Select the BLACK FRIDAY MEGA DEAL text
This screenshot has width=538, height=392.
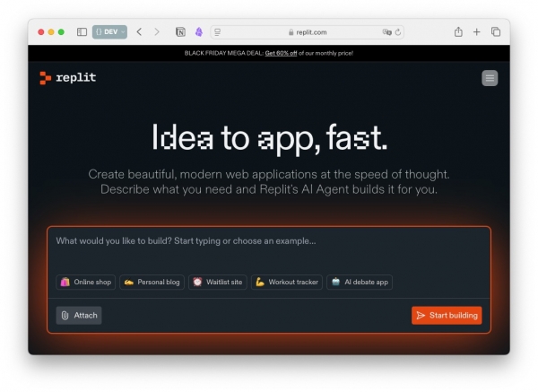coord(223,53)
